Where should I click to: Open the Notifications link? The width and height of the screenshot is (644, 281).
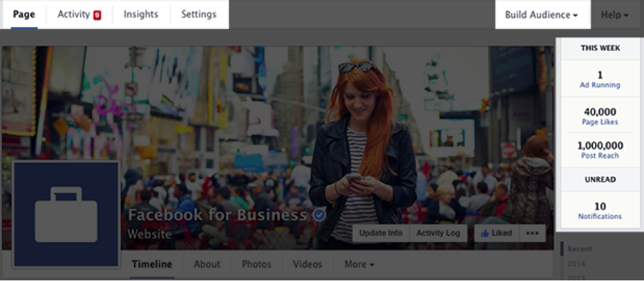(600, 216)
